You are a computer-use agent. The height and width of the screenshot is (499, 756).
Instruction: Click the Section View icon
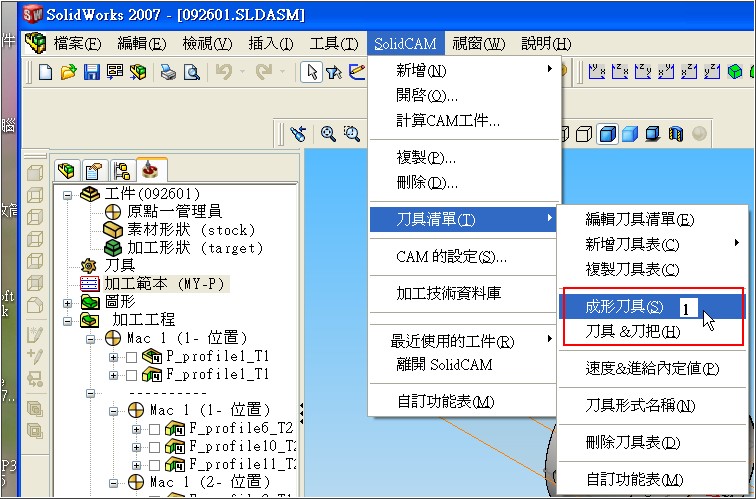[x=678, y=133]
